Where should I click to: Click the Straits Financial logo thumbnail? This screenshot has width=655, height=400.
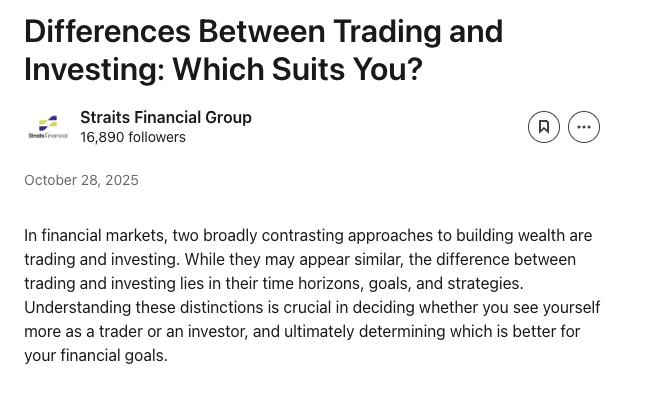coord(48,127)
